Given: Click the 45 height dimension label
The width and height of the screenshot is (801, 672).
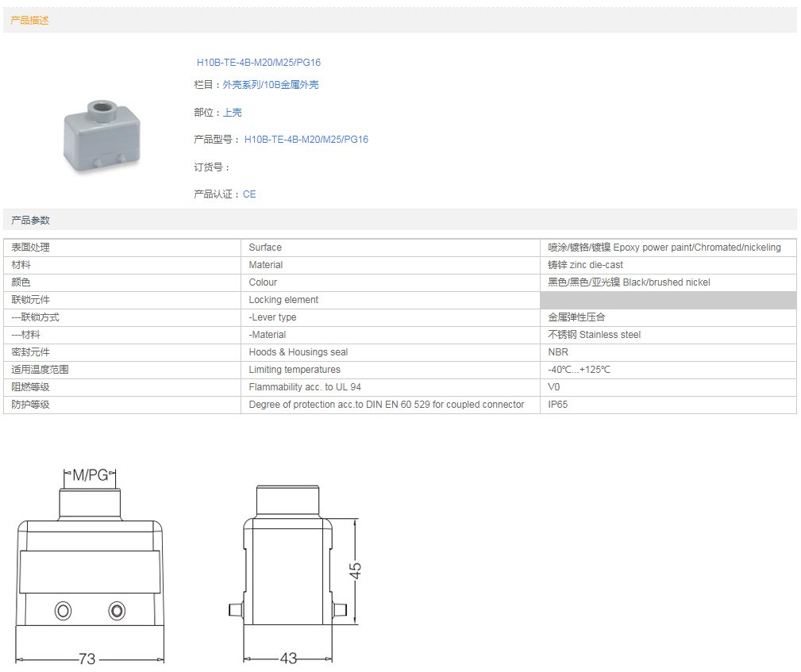Looking at the screenshot, I should pyautogui.click(x=356, y=570).
